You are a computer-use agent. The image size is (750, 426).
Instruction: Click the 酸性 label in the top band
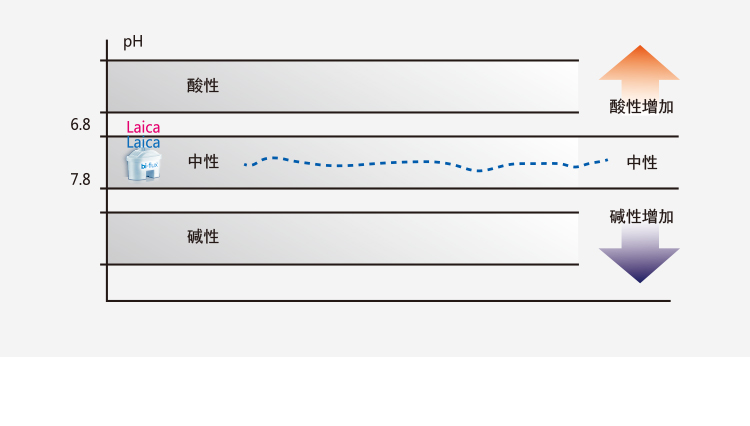[x=203, y=85]
